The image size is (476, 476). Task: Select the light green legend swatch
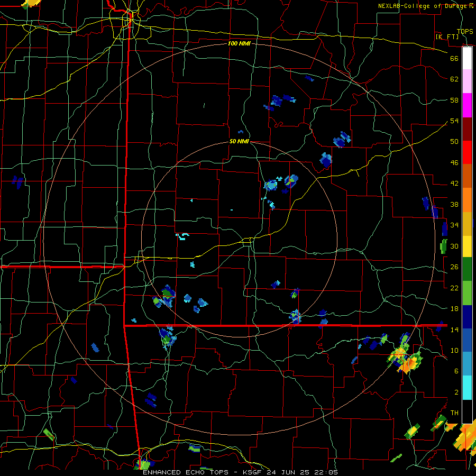coord(467,294)
